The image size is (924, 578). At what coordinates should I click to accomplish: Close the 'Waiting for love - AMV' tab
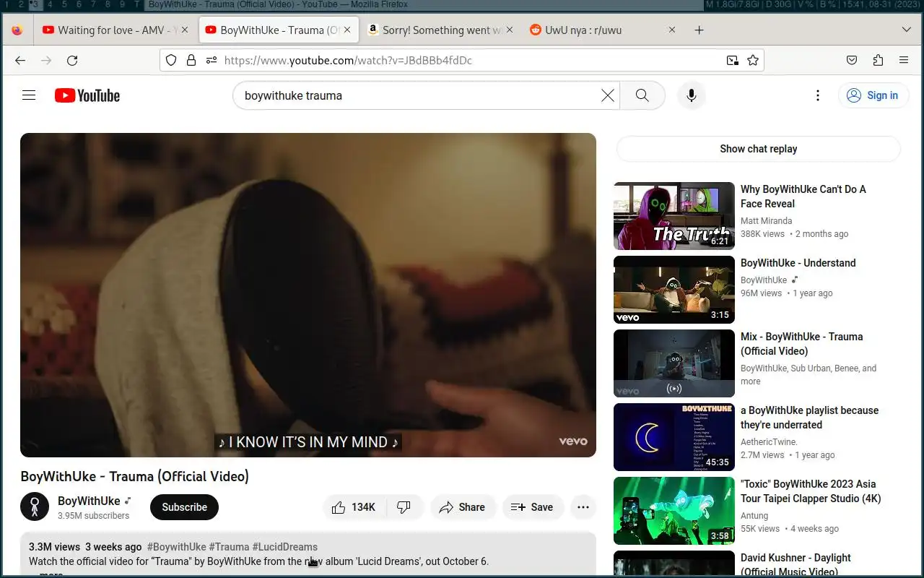185,30
